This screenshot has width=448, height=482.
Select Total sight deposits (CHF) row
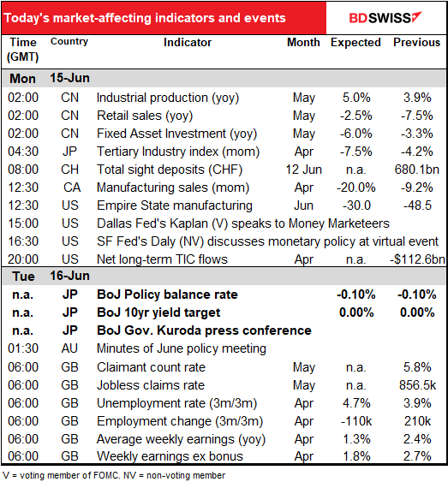pyautogui.click(x=224, y=170)
